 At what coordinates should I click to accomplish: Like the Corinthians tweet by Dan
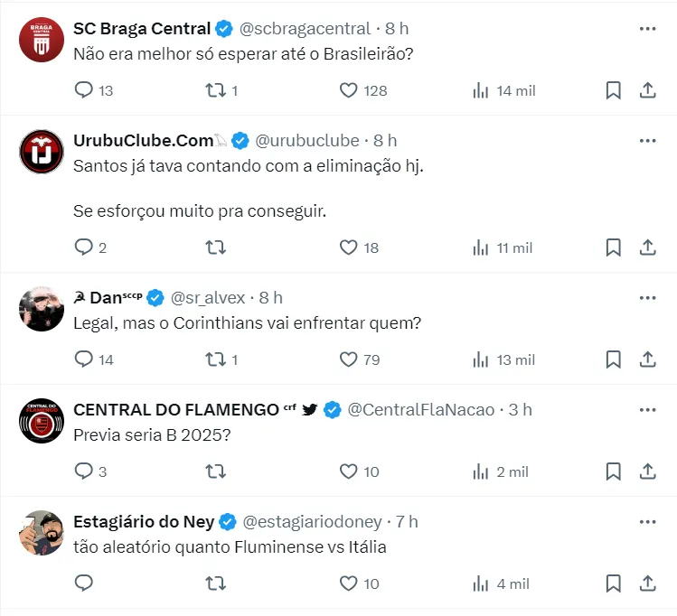coord(348,359)
